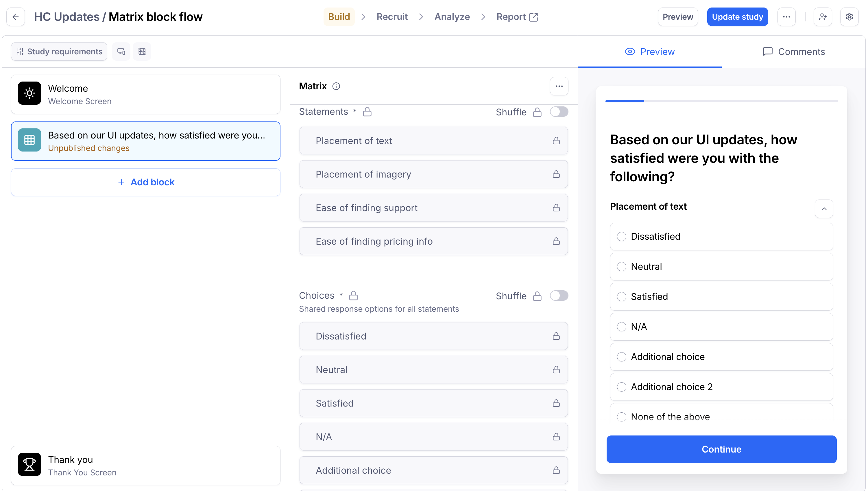Toggle the Statements Shuffle switch
This screenshot has height=491, width=868.
pos(559,112)
